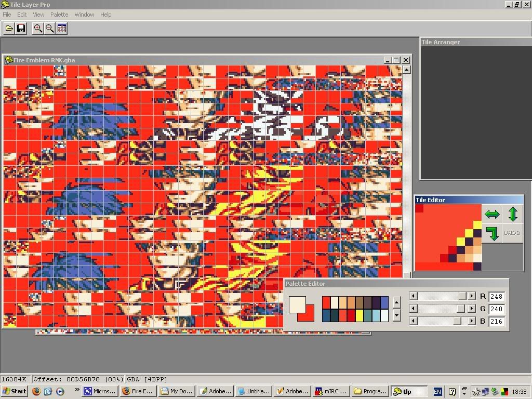The width and height of the screenshot is (532, 399).
Task: Click the Save floppy disk icon
Action: [x=21, y=29]
